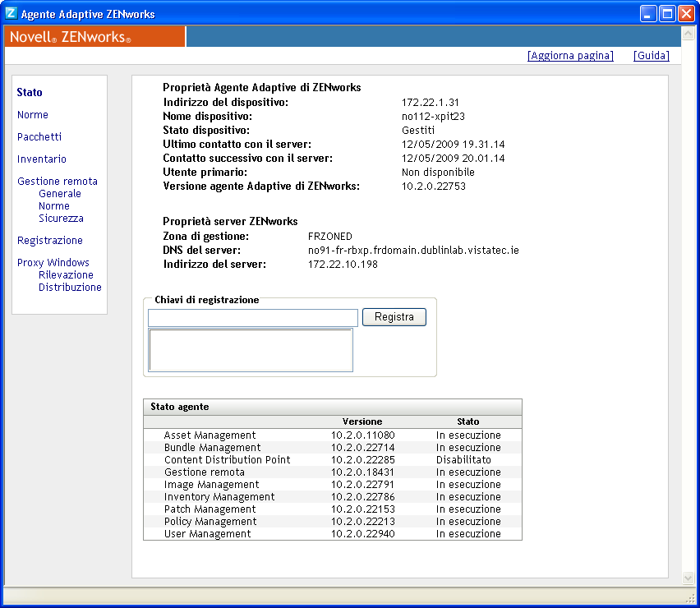Click the Stato column header in table
The height and width of the screenshot is (608, 700).
(467, 421)
